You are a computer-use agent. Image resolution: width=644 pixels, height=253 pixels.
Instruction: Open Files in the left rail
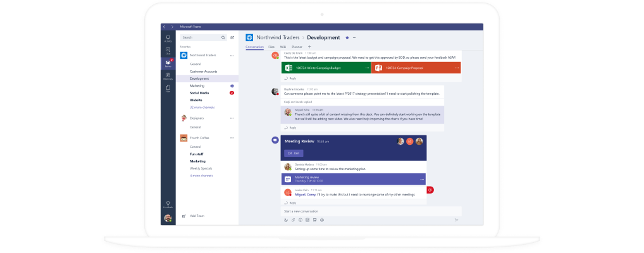click(168, 89)
